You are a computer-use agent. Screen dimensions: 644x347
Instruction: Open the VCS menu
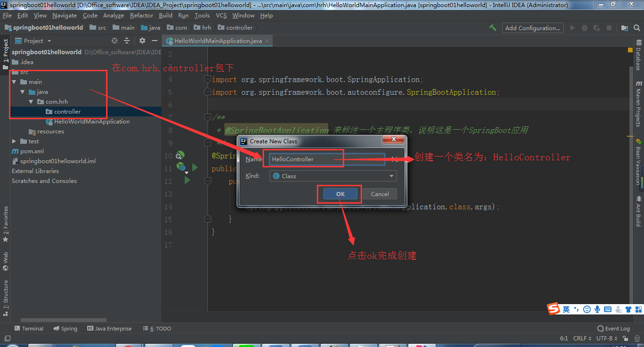coord(221,16)
